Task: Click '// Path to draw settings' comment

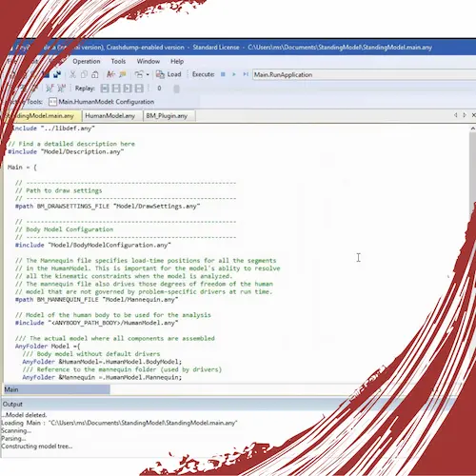Action: pos(59,190)
